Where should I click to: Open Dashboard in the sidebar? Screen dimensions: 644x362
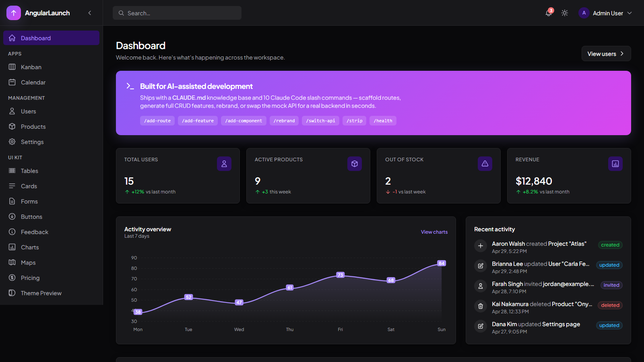51,38
